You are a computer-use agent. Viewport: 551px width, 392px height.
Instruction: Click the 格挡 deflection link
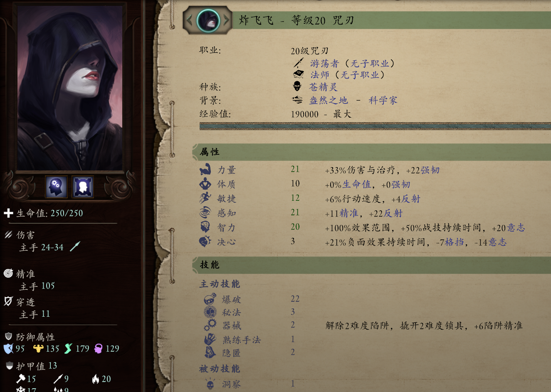tap(454, 242)
